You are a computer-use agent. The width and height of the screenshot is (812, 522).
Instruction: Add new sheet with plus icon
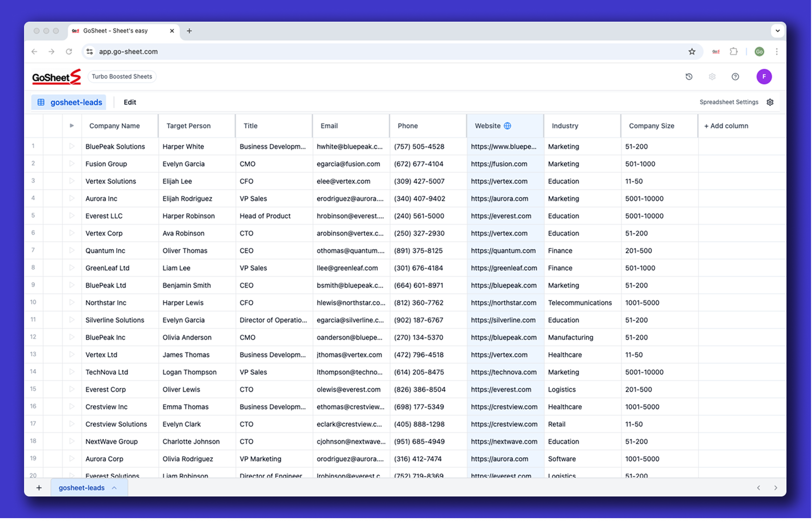pyautogui.click(x=39, y=488)
